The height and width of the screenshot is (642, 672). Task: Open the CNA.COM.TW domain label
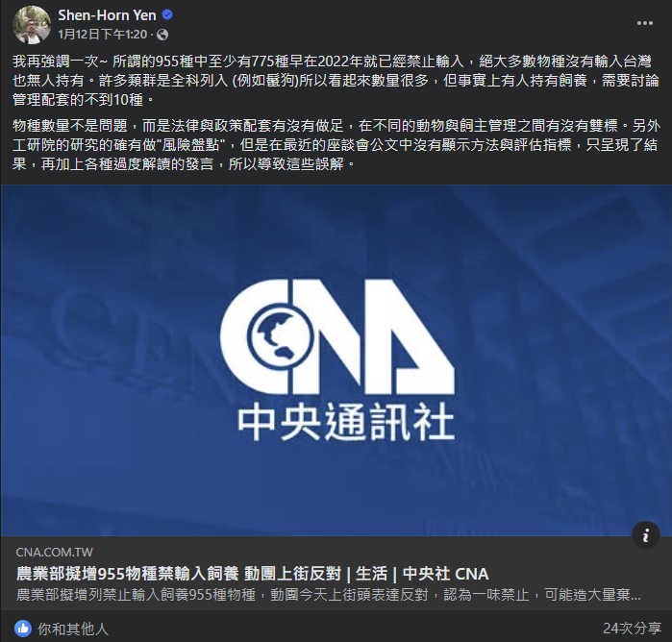click(55, 552)
